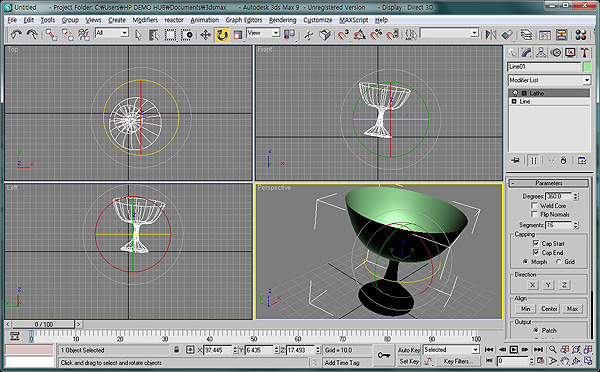Enable the Weld Core checkbox
This screenshot has height=372, width=600.
coord(534,206)
